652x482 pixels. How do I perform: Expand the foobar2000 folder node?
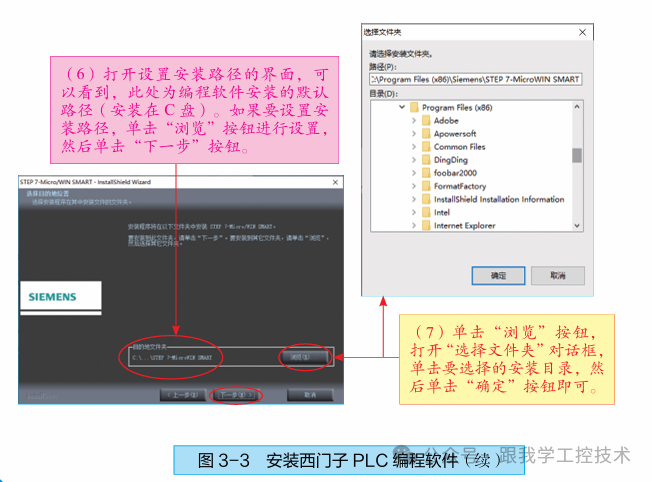[414, 173]
